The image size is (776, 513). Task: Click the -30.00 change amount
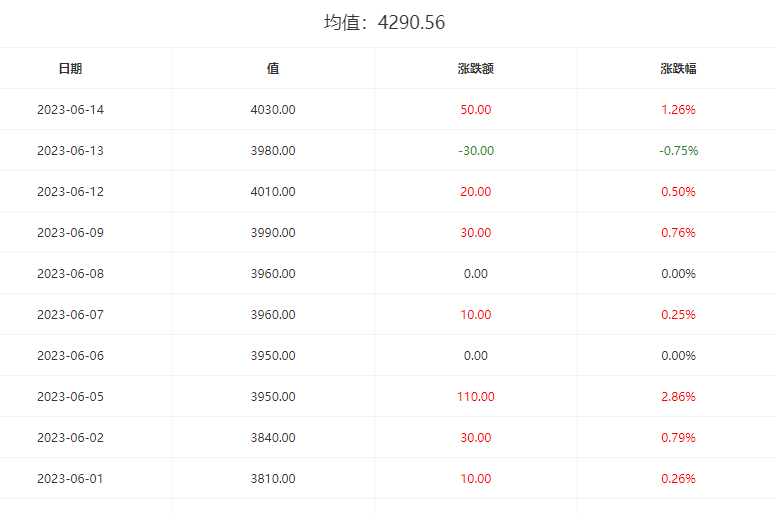tap(476, 151)
